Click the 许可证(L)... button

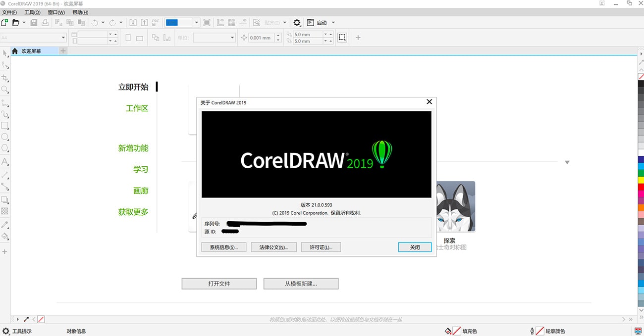coord(321,247)
